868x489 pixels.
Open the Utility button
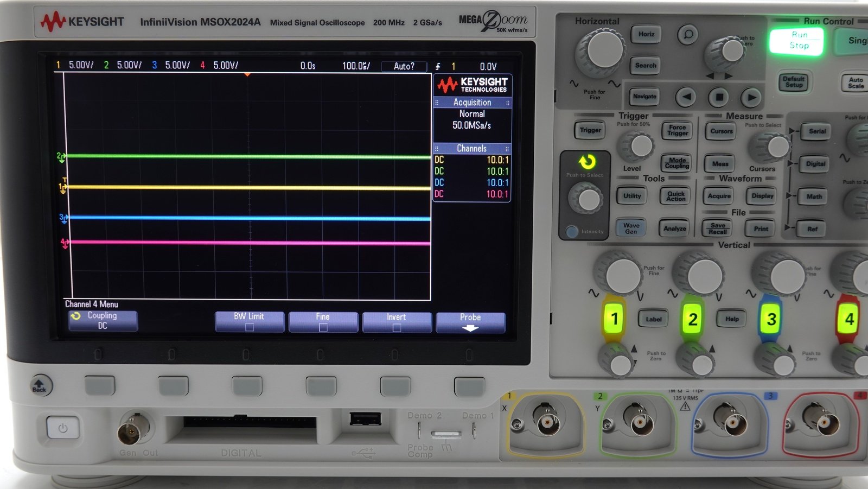pyautogui.click(x=631, y=196)
